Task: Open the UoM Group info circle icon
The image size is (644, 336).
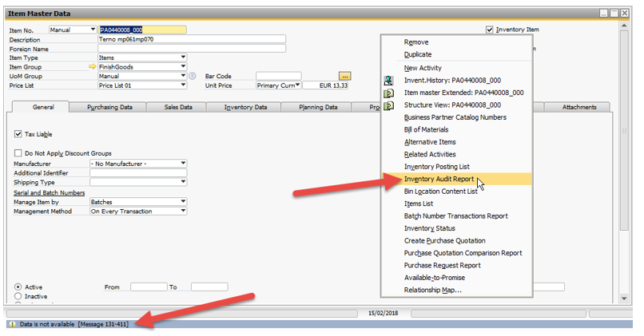Action: click(x=193, y=76)
